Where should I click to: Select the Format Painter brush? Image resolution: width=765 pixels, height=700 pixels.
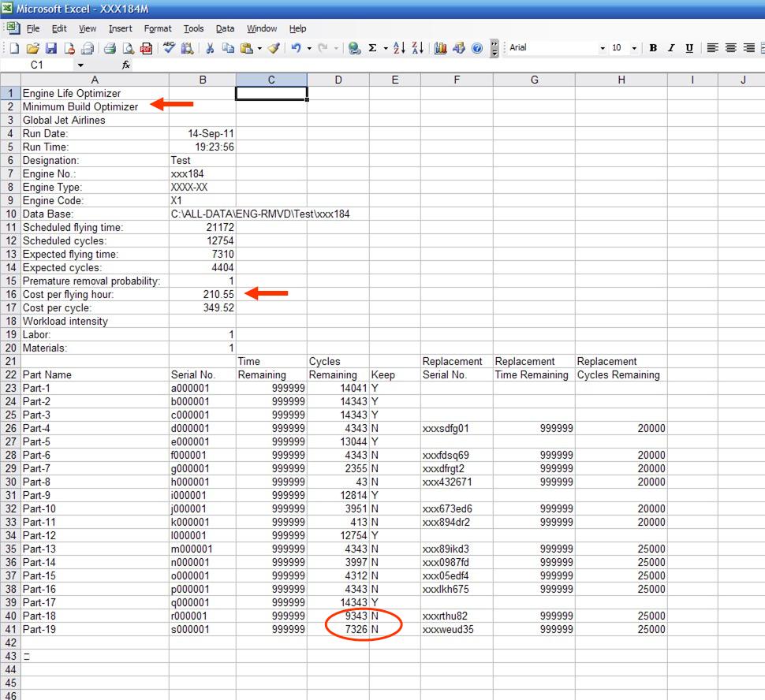click(274, 48)
